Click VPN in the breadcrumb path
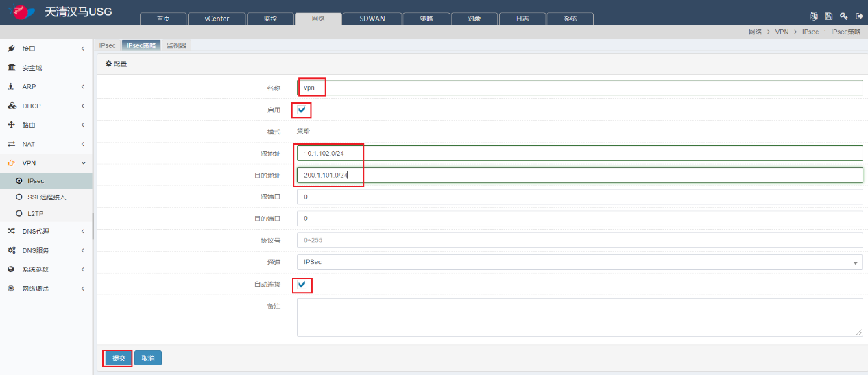 [x=782, y=32]
